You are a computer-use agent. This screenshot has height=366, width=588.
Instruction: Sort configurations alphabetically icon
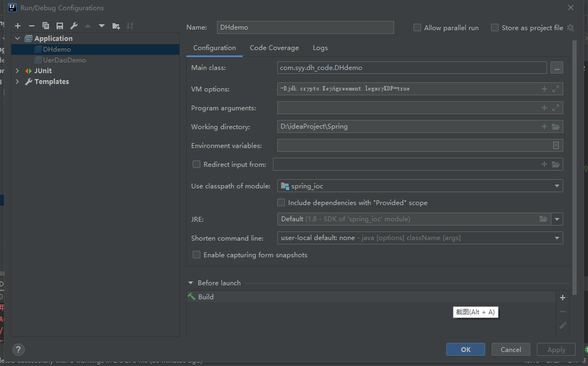[x=130, y=26]
